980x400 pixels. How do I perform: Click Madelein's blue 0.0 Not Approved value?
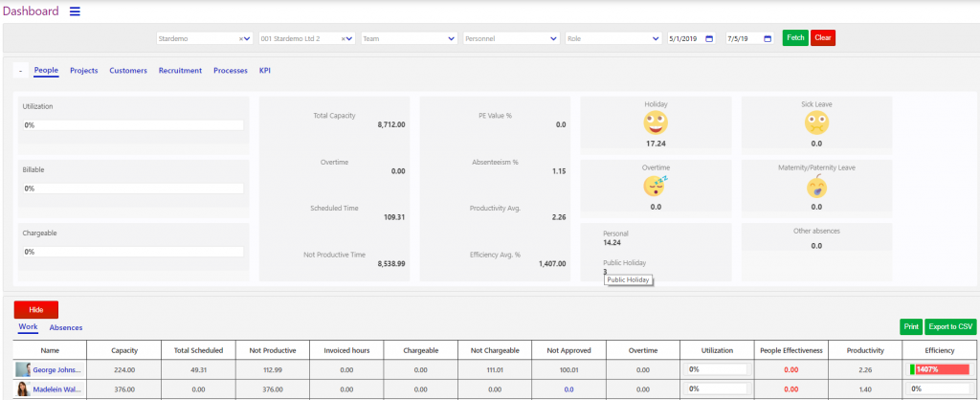pos(568,389)
